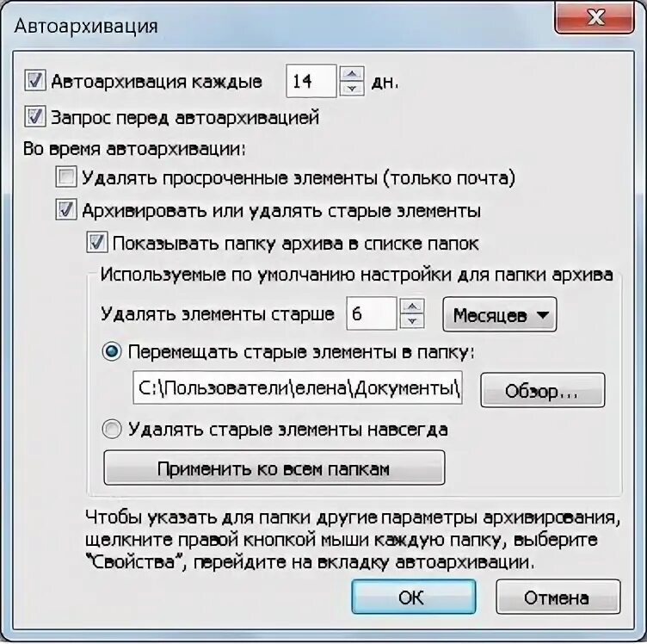The width and height of the screenshot is (647, 644).
Task: Select 'Удалять старые элементы навсегда' radio
Action: pyautogui.click(x=112, y=430)
